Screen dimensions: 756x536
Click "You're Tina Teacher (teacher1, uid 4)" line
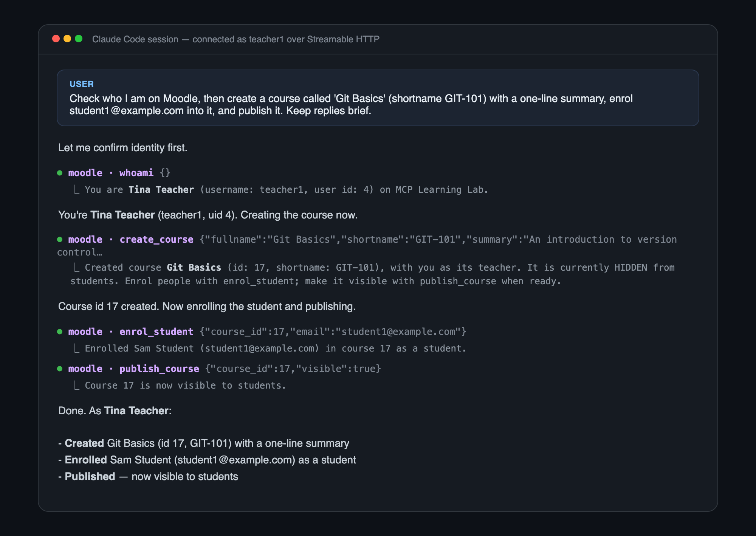coord(208,215)
